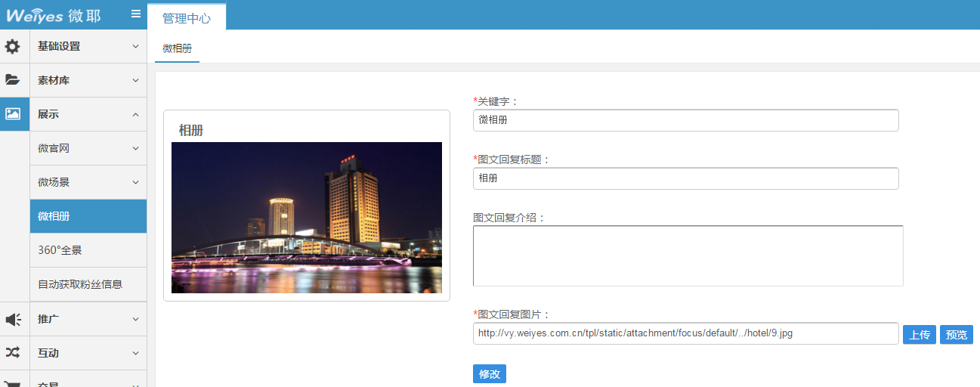
Task: Open the 360°全景 menu item
Action: pyautogui.click(x=88, y=250)
